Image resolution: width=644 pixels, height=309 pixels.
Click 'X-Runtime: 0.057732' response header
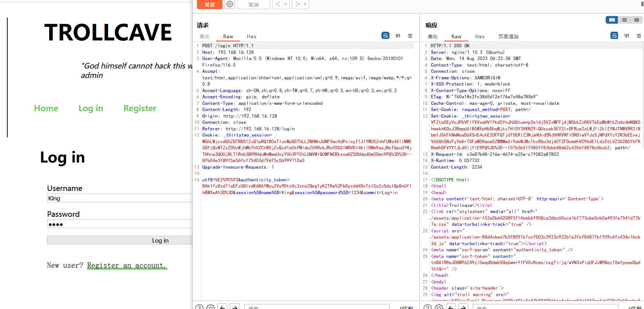pyautogui.click(x=455, y=161)
